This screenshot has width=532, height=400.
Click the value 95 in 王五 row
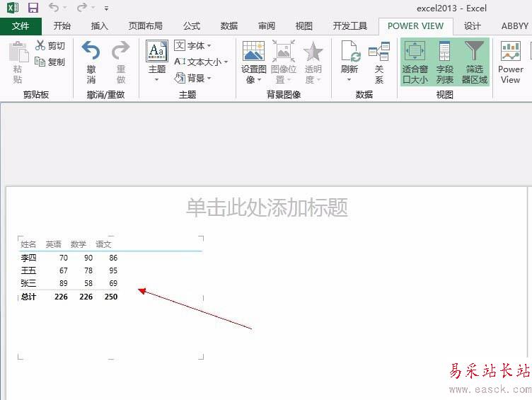113,270
